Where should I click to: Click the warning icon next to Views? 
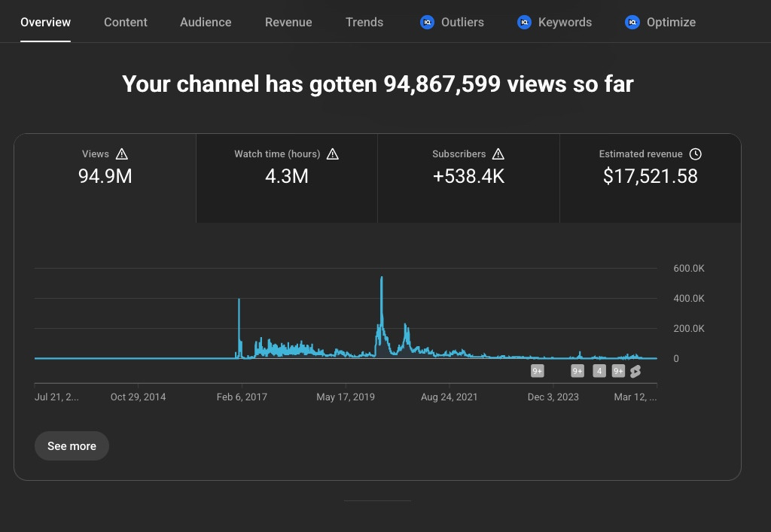122,154
